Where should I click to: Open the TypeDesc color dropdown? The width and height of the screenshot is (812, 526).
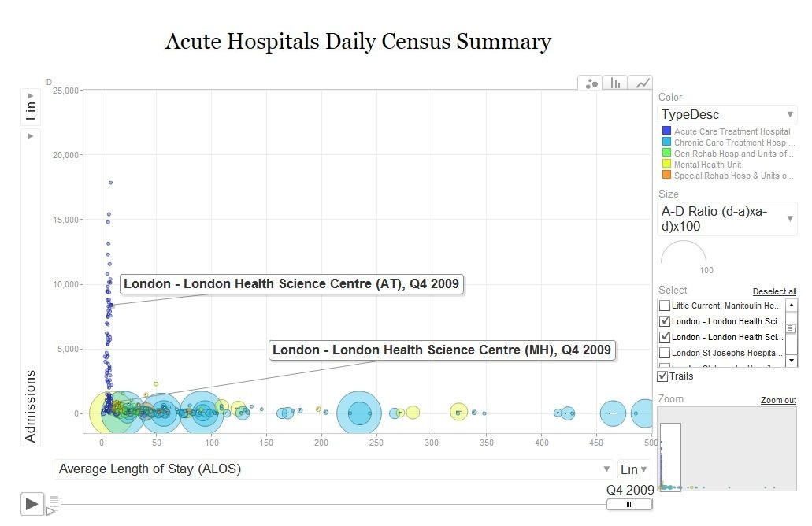(x=727, y=114)
